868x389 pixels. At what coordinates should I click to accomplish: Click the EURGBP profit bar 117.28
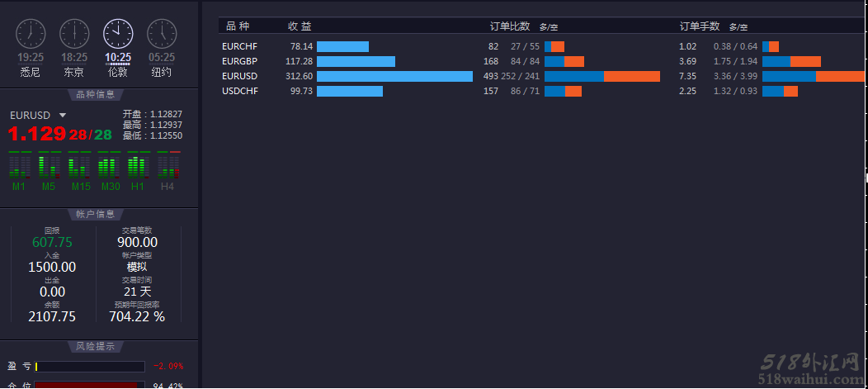coord(356,61)
